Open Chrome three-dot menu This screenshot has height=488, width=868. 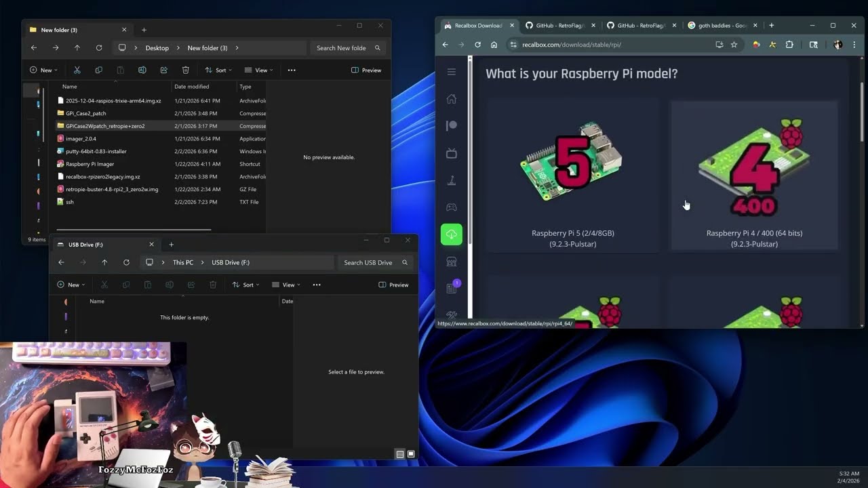pos(854,45)
